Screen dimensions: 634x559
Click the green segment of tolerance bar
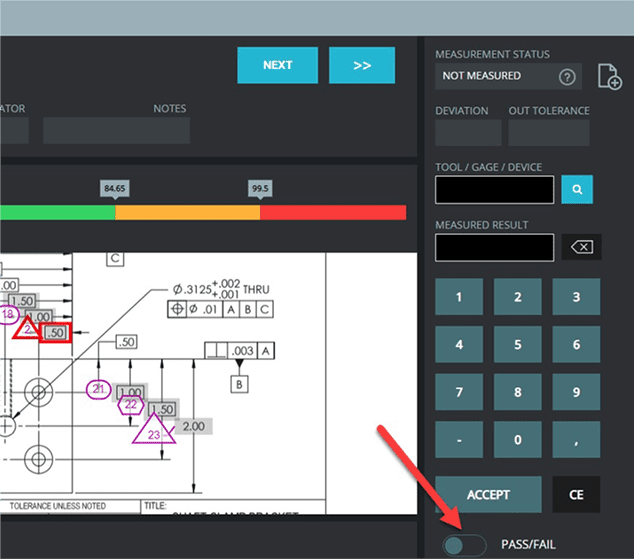57,212
